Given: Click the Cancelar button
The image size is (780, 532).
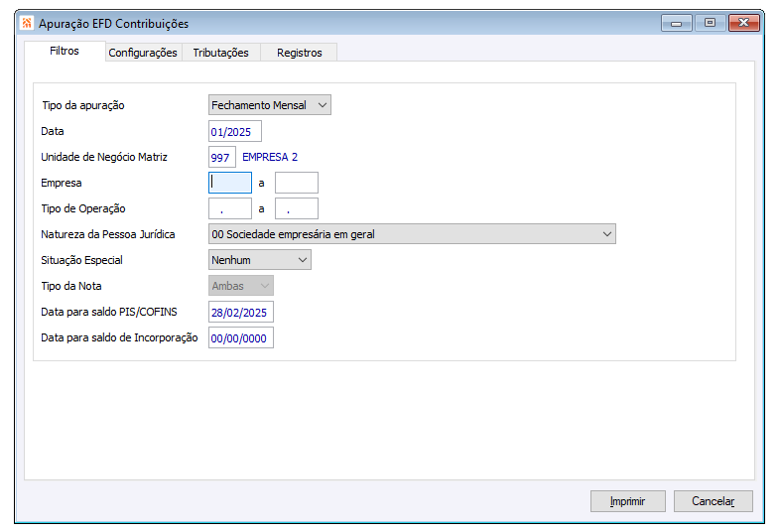Looking at the screenshot, I should click(714, 501).
